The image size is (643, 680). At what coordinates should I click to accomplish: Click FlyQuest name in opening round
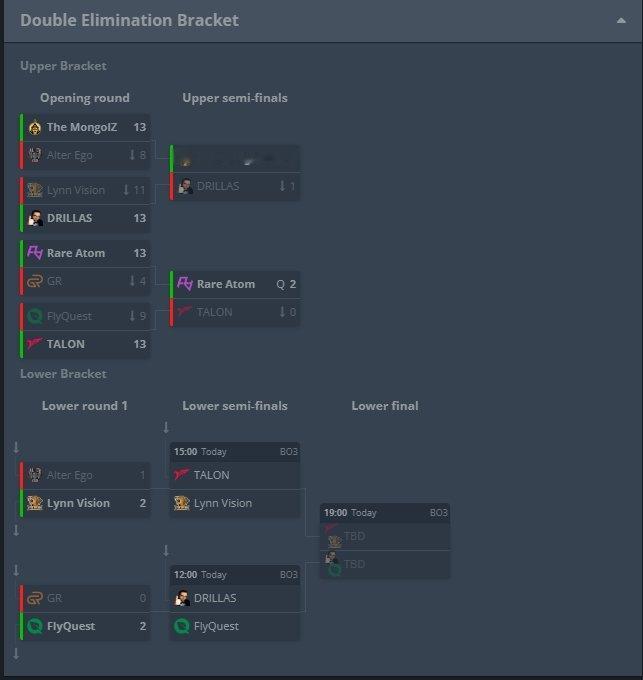coord(69,316)
